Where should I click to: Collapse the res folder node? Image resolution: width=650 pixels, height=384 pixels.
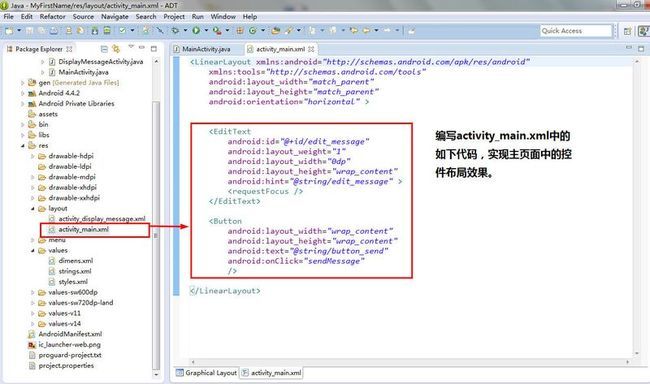[x=23, y=146]
